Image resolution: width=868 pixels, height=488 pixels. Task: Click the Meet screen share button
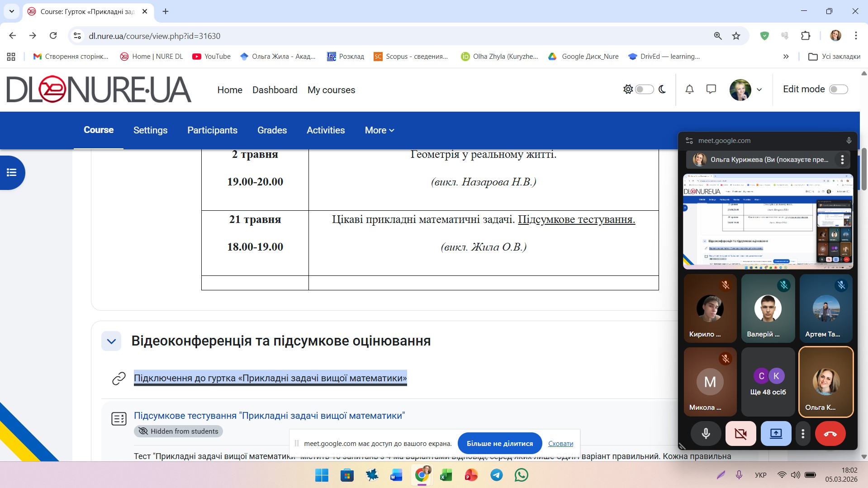point(776,434)
